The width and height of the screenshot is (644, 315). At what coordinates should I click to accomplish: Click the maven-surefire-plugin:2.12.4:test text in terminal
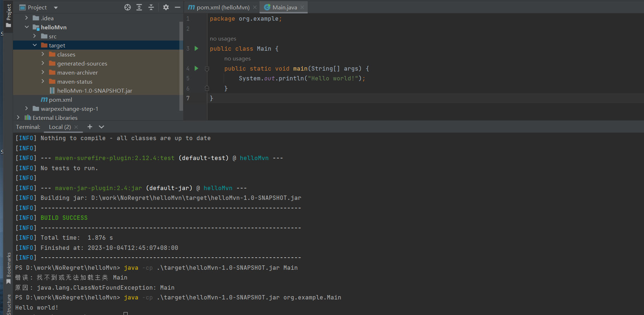coord(115,158)
